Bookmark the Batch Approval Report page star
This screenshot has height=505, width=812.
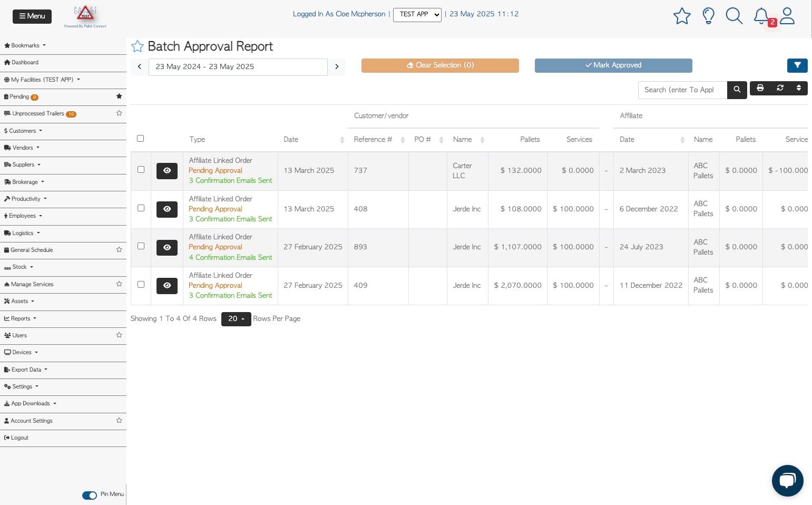[x=137, y=46]
